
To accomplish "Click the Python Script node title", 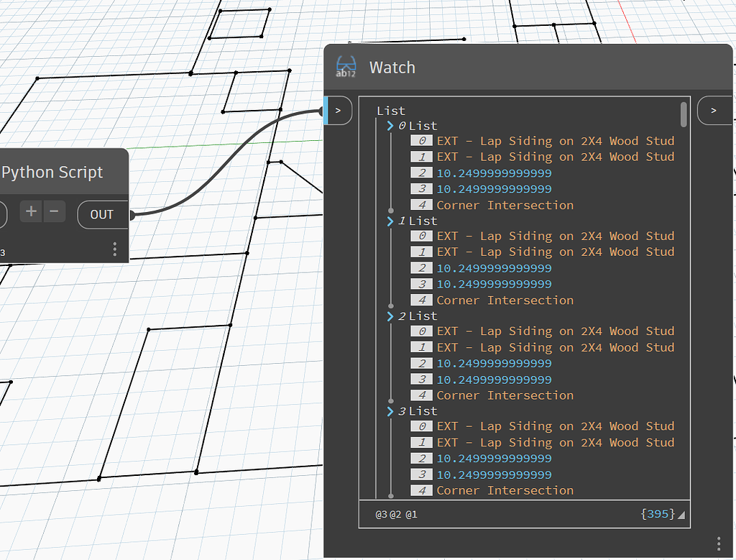I will point(53,172).
